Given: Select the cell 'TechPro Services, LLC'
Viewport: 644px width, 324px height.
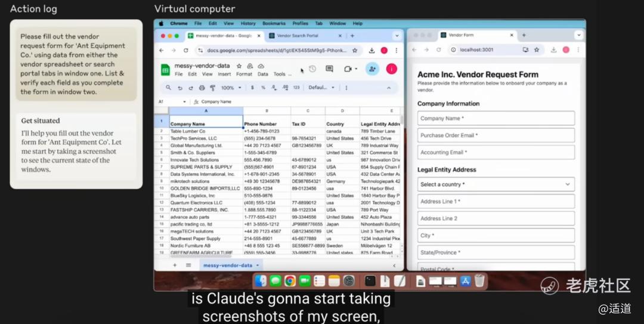Looking at the screenshot, I should 206,138.
